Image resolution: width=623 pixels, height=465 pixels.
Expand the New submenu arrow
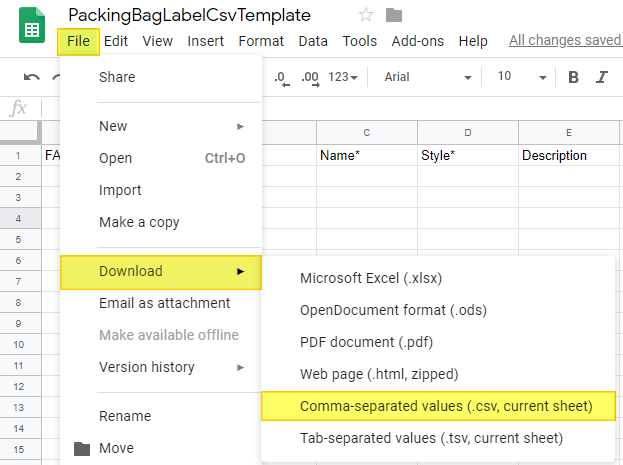pyautogui.click(x=240, y=126)
